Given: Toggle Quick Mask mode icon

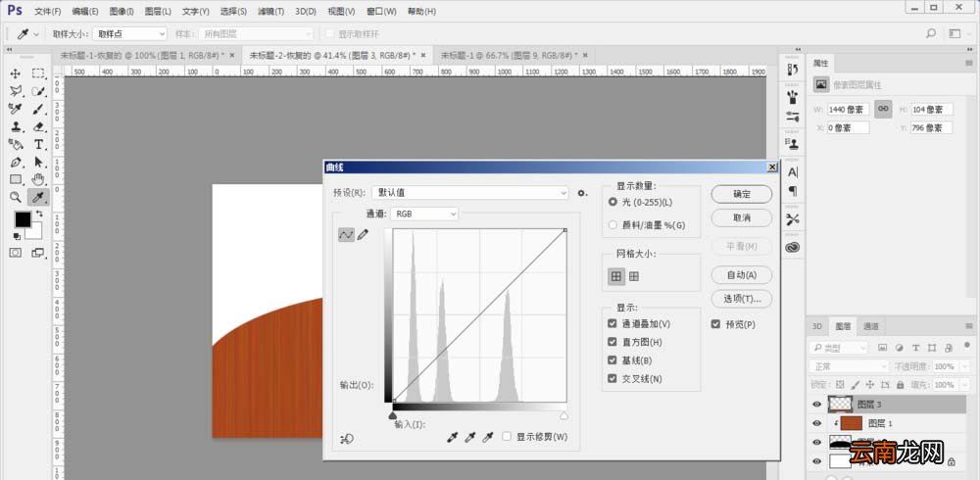Looking at the screenshot, I should coord(16,253).
